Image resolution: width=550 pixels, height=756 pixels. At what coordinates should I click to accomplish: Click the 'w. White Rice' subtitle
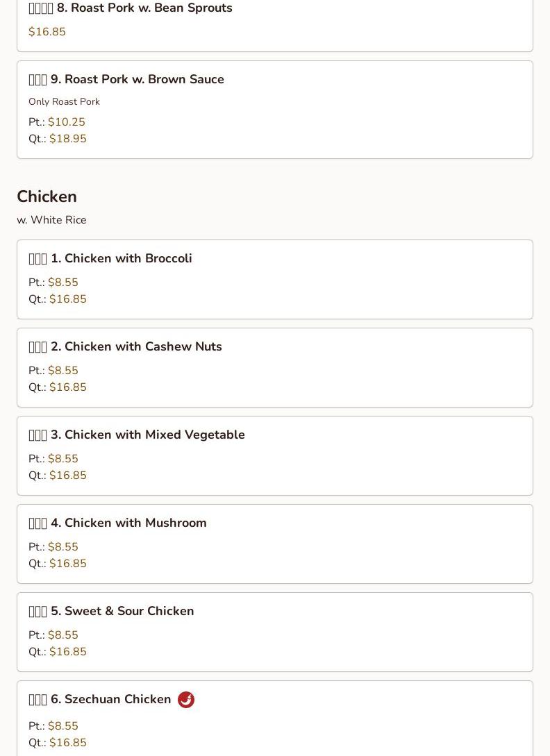[x=51, y=220]
